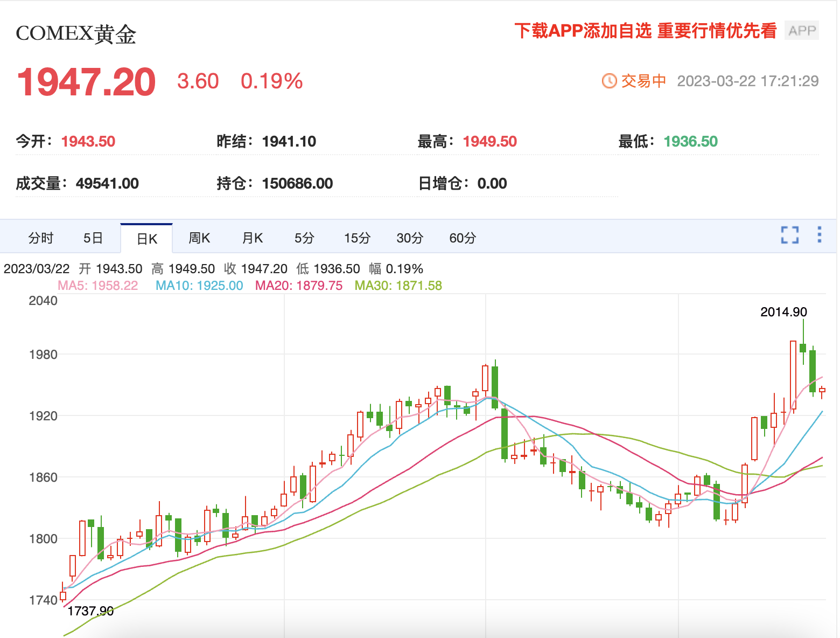Open the 60分 interval view
This screenshot has height=638, width=840.
pyautogui.click(x=461, y=237)
